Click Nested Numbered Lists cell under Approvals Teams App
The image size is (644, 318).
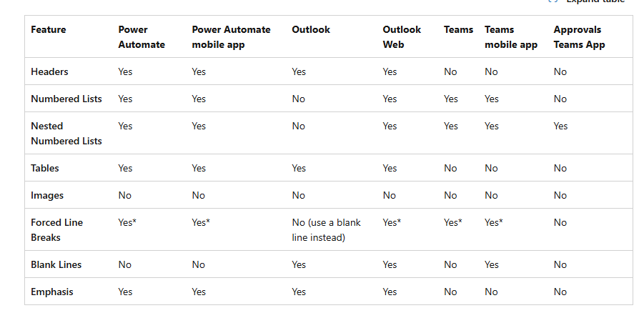[x=560, y=126]
